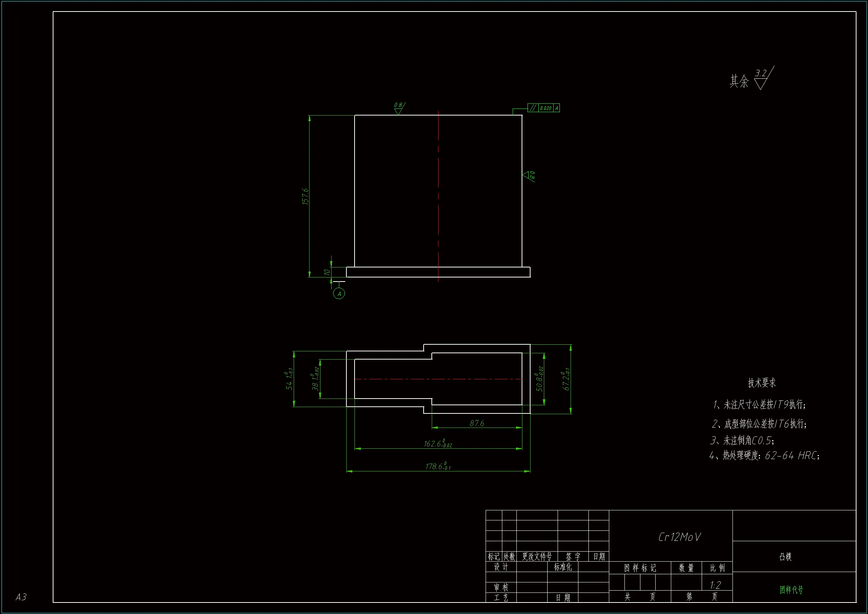
Task: Click the parallelism tolerance frame 0.020 A
Action: (544, 108)
